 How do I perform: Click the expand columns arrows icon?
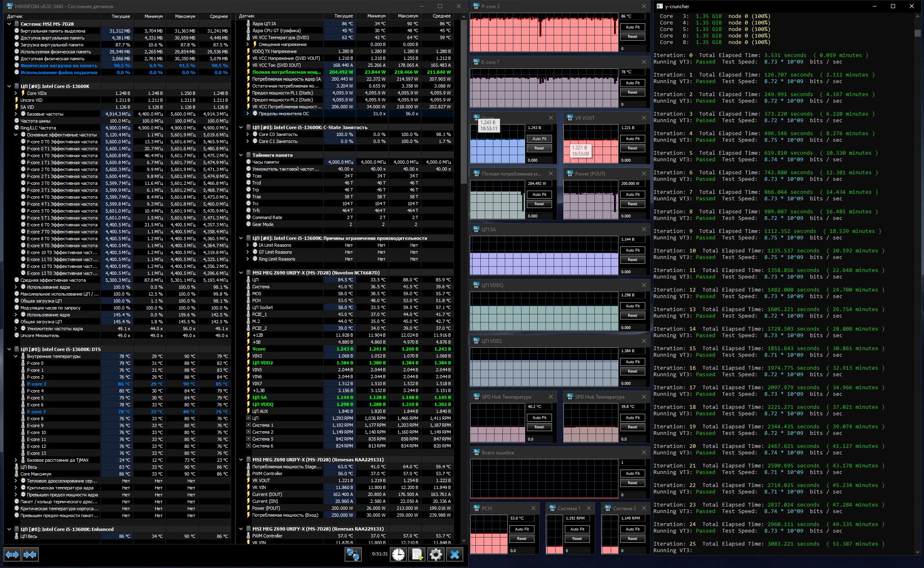pyautogui.click(x=12, y=555)
